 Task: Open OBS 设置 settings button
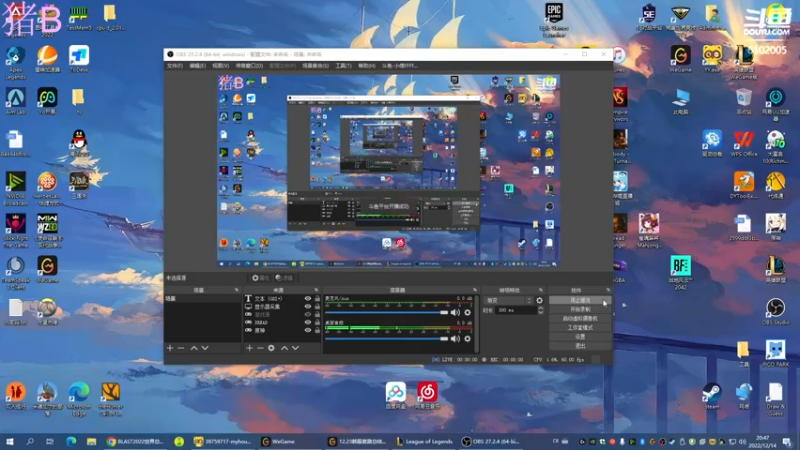tap(580, 337)
